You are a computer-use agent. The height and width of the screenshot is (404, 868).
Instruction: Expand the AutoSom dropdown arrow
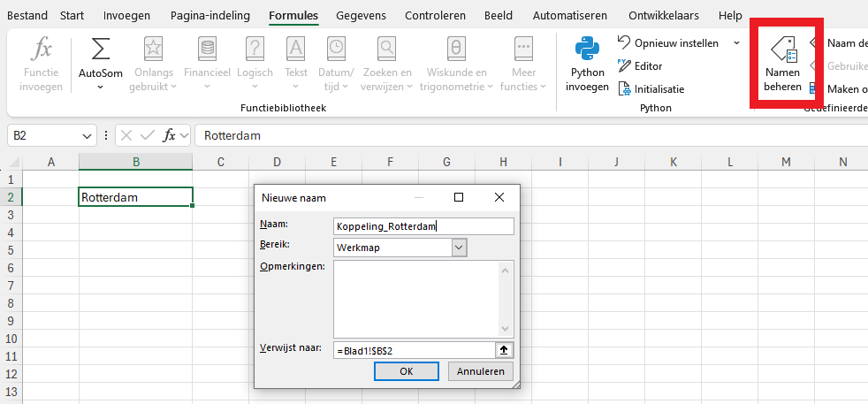(x=100, y=87)
